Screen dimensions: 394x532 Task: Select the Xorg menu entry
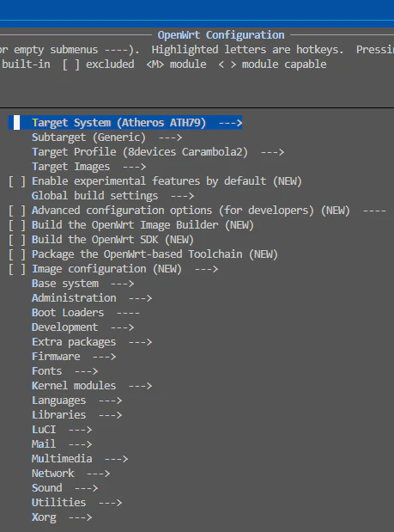pyautogui.click(x=62, y=517)
